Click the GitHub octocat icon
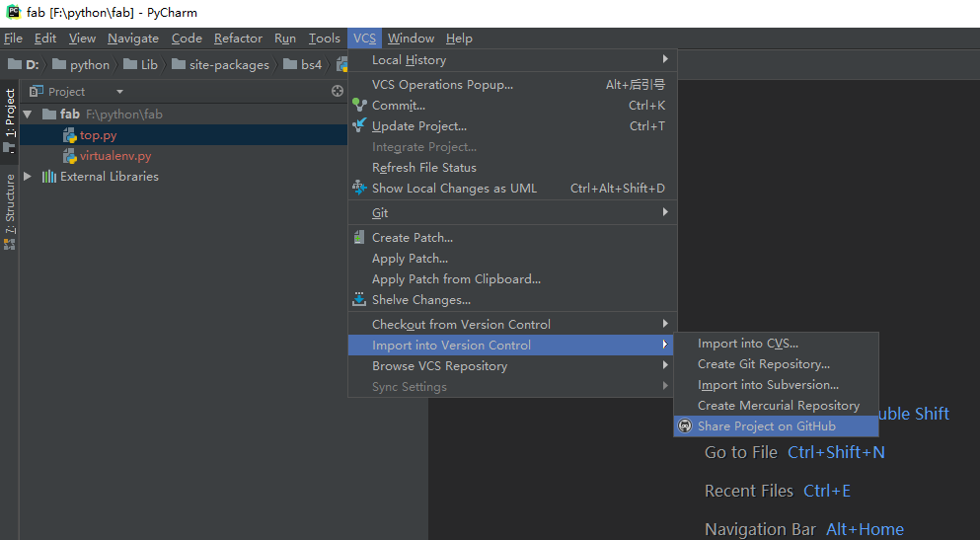The width and height of the screenshot is (980, 540). click(686, 426)
